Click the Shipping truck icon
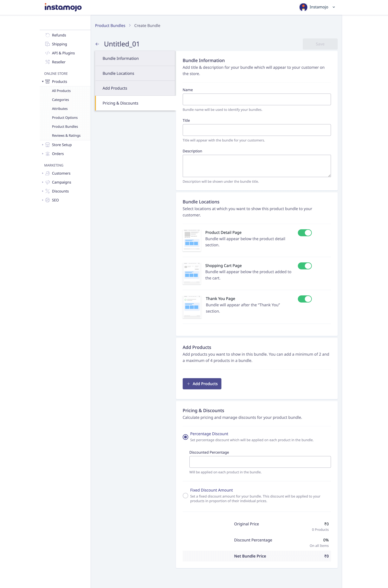388x588 pixels. (x=48, y=44)
